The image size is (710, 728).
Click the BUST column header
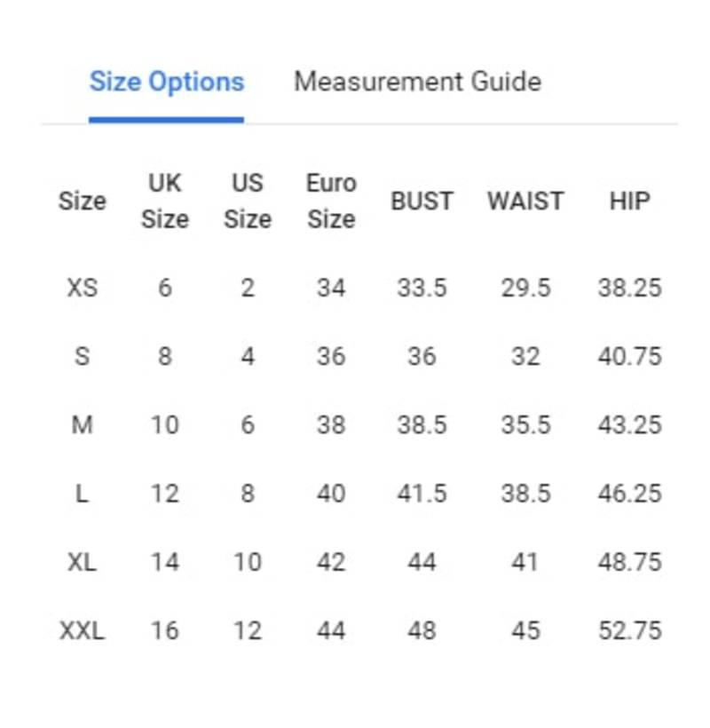[422, 201]
